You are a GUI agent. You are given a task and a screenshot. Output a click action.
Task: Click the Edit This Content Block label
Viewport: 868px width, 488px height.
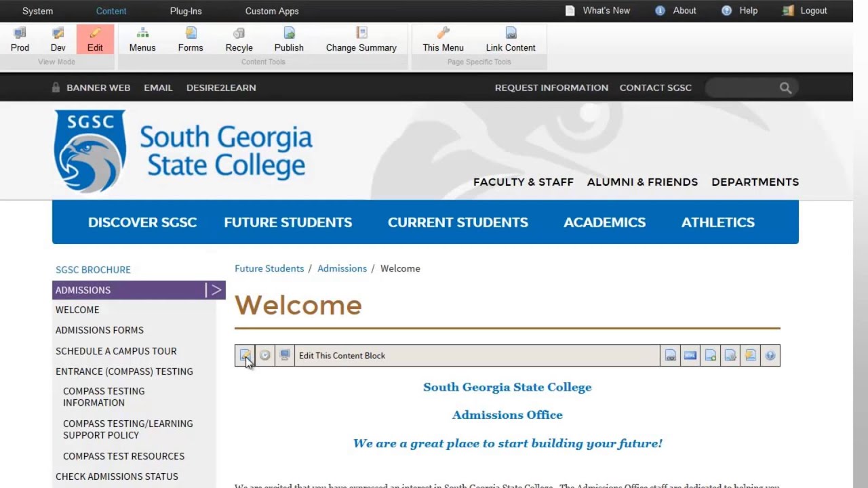pyautogui.click(x=342, y=355)
